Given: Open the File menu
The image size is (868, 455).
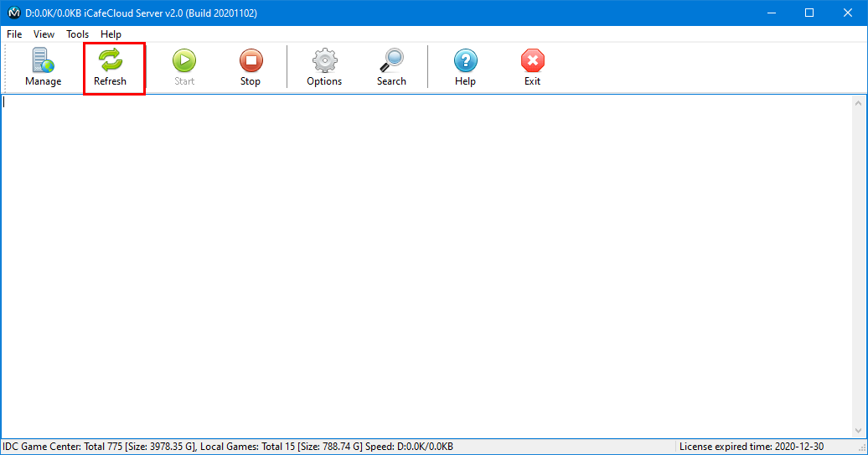Looking at the screenshot, I should 14,34.
